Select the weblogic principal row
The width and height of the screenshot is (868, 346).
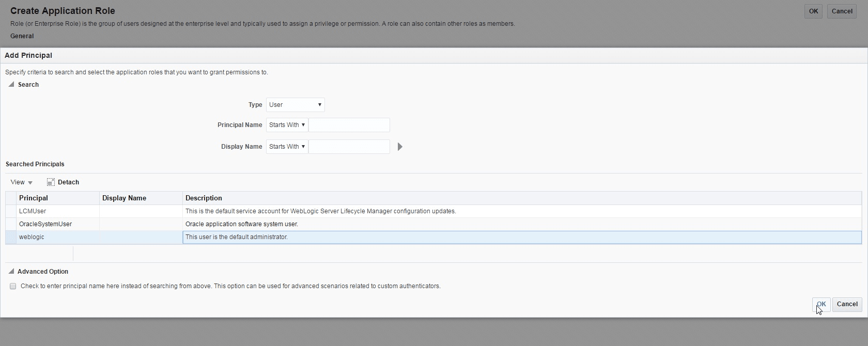[x=32, y=237]
